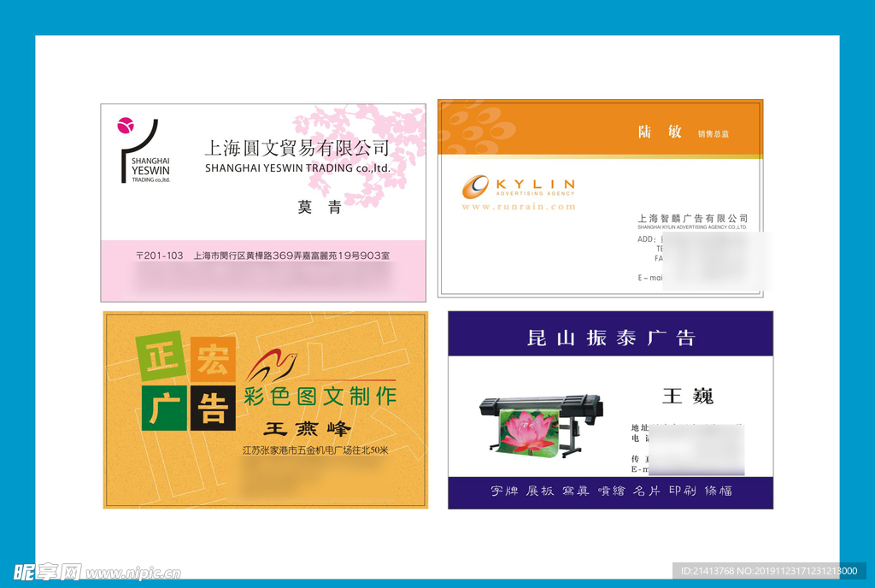Click the orange Kylin swirl logo
This screenshot has width=875, height=588.
(x=476, y=186)
